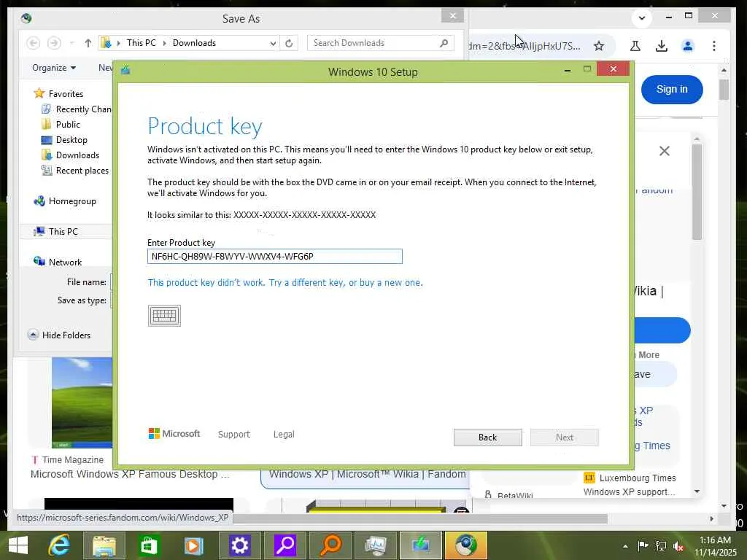The image size is (747, 560).
Task: Click the forward arrow in Save As dialog
Action: [54, 43]
